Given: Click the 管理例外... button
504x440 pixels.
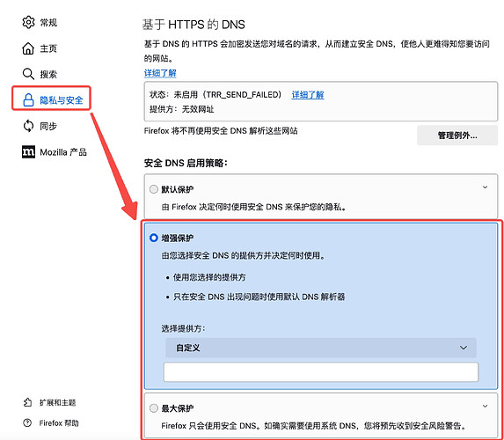Looking at the screenshot, I should point(457,136).
